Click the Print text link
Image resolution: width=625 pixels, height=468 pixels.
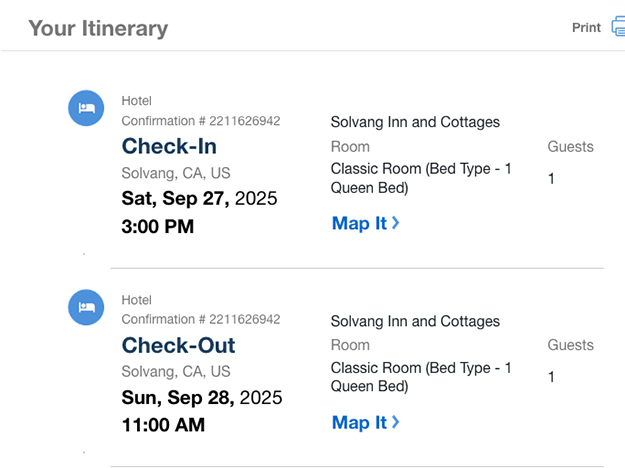click(x=586, y=28)
